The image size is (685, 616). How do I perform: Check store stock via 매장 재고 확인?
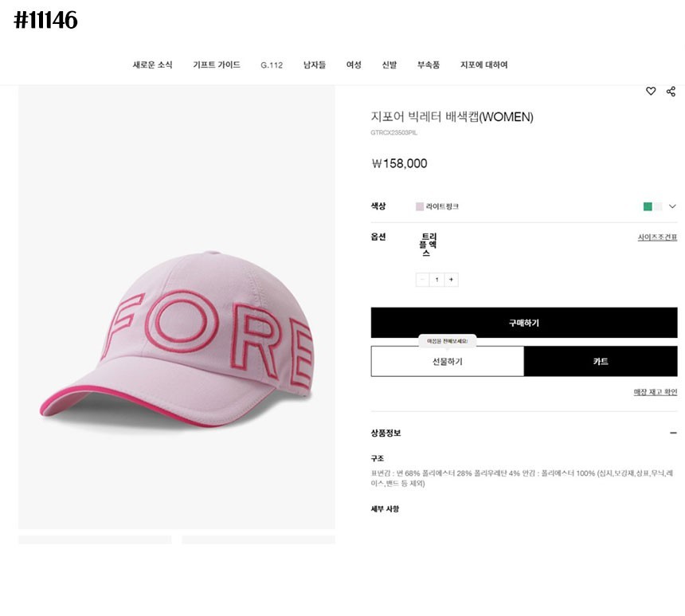[655, 392]
